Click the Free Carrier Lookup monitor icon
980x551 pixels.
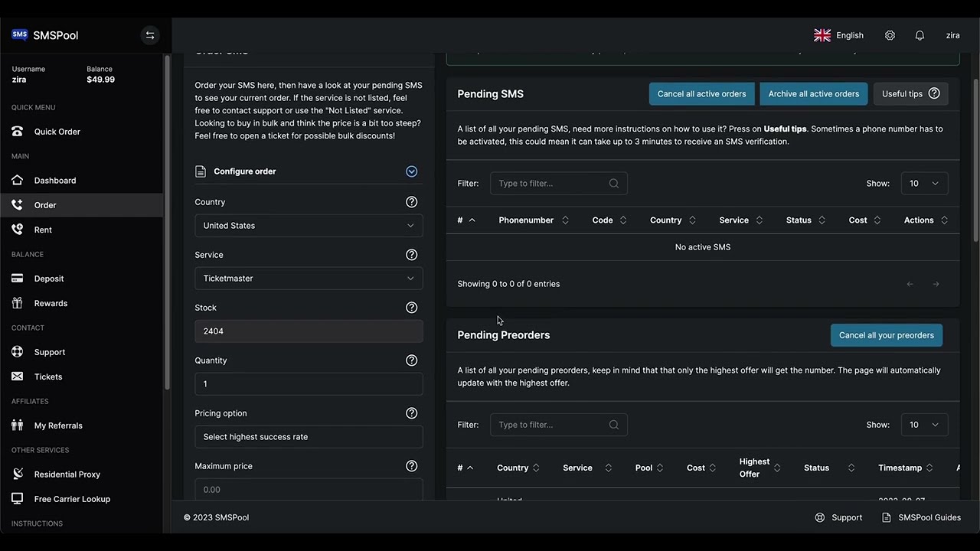pyautogui.click(x=18, y=499)
